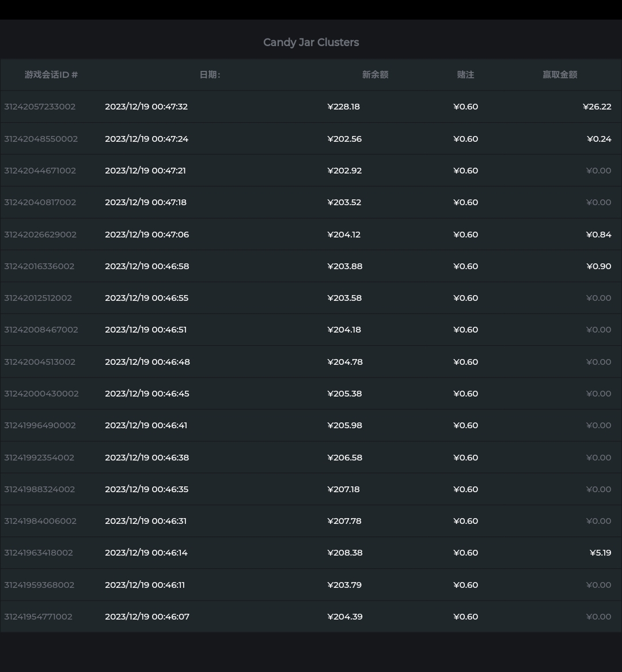Select session ID 31242044671002
This screenshot has height=672, width=622.
pyautogui.click(x=40, y=171)
